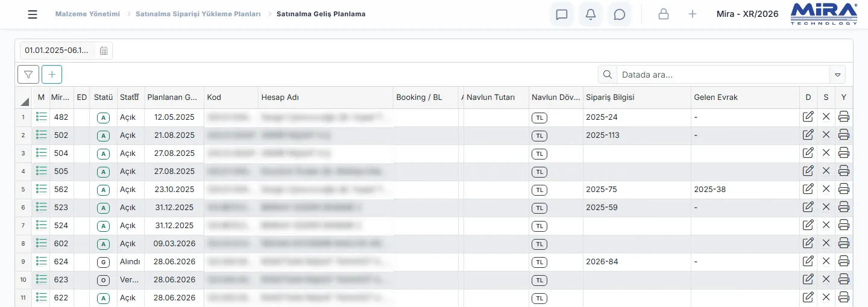Open list menu icon for row 482
868x307 pixels.
point(41,117)
